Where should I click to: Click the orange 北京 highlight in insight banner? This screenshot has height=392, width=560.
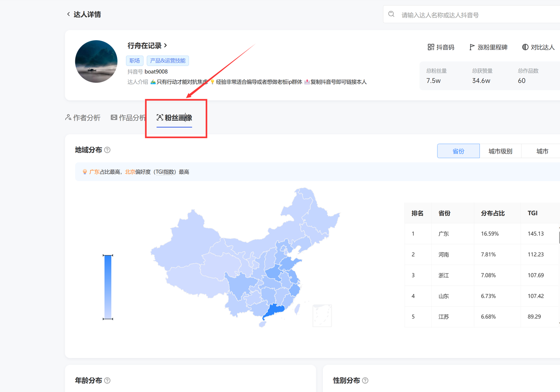coord(130,172)
